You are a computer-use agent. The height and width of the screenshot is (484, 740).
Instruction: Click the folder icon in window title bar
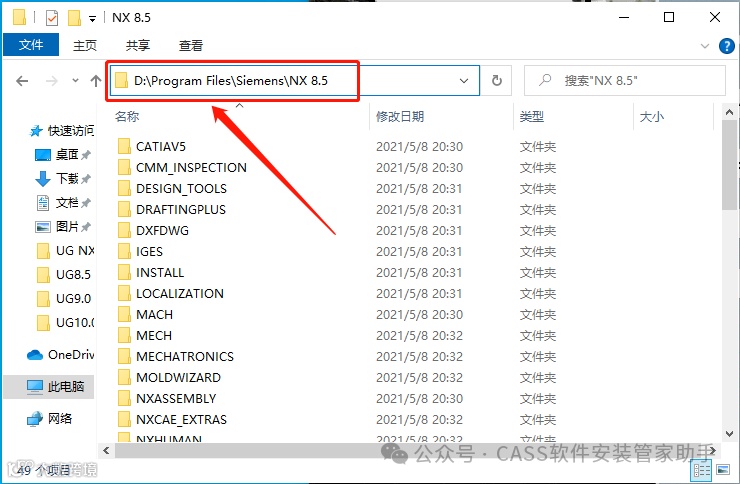tap(19, 17)
